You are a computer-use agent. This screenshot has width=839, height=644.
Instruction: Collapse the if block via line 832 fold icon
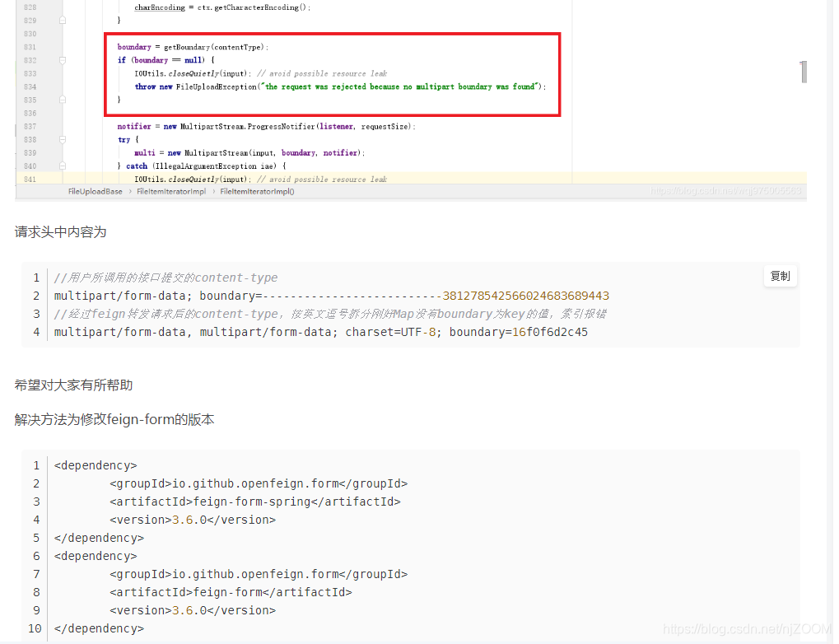click(62, 59)
